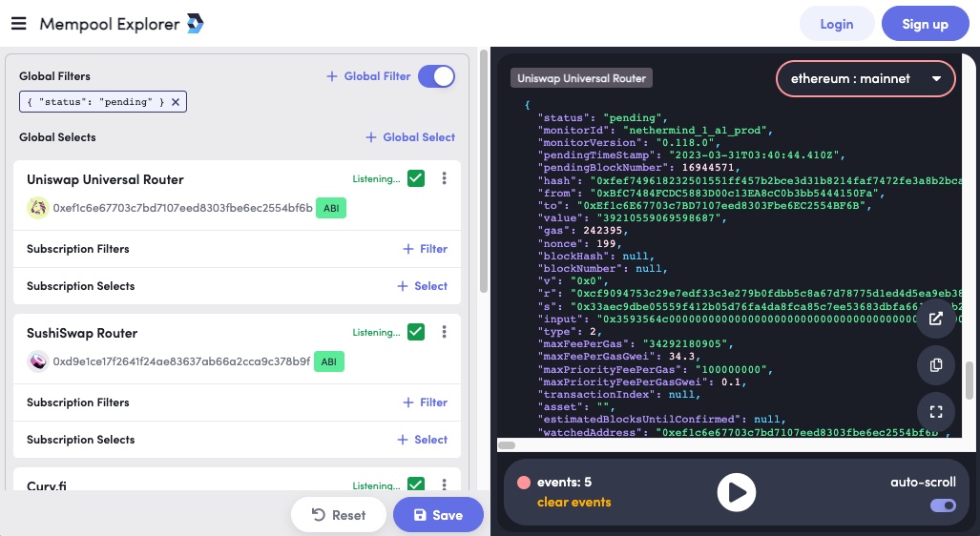Disable the auto-scroll toggle
This screenshot has width=980, height=536.
point(943,505)
